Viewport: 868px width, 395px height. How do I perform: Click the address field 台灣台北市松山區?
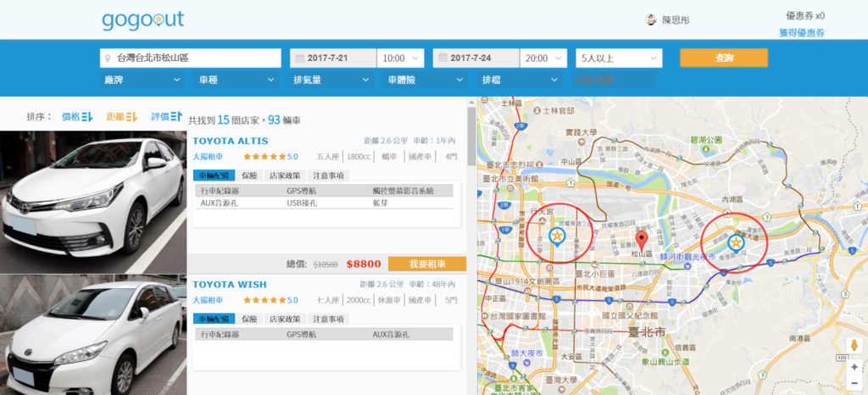point(191,58)
